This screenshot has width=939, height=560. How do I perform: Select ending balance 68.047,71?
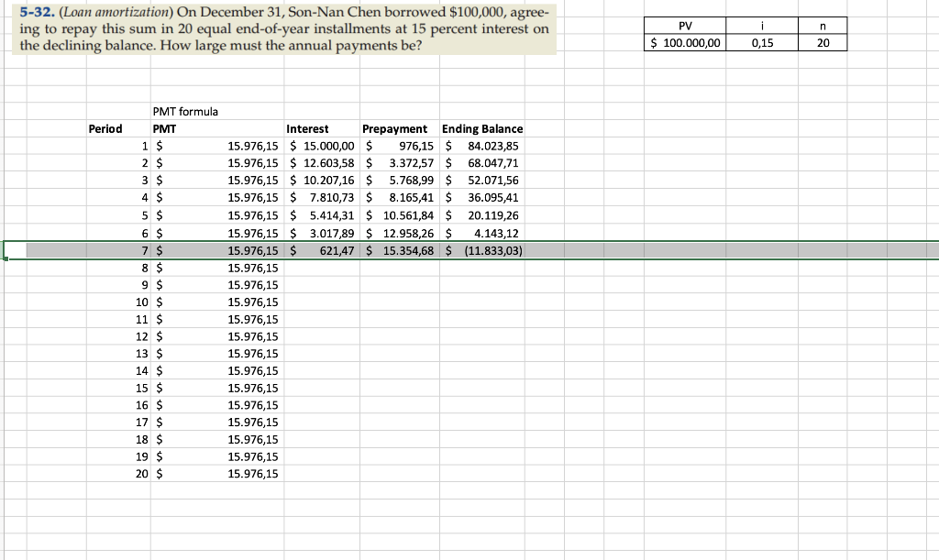pyautogui.click(x=482, y=163)
